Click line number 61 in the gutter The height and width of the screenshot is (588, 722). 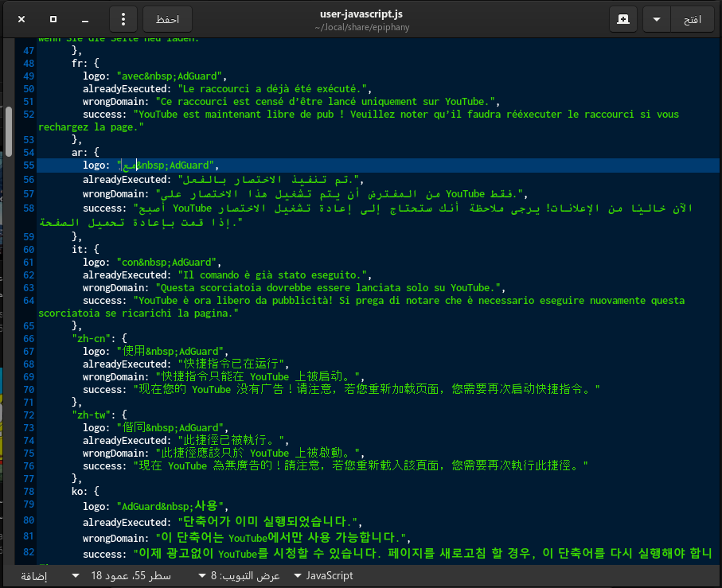tap(29, 262)
